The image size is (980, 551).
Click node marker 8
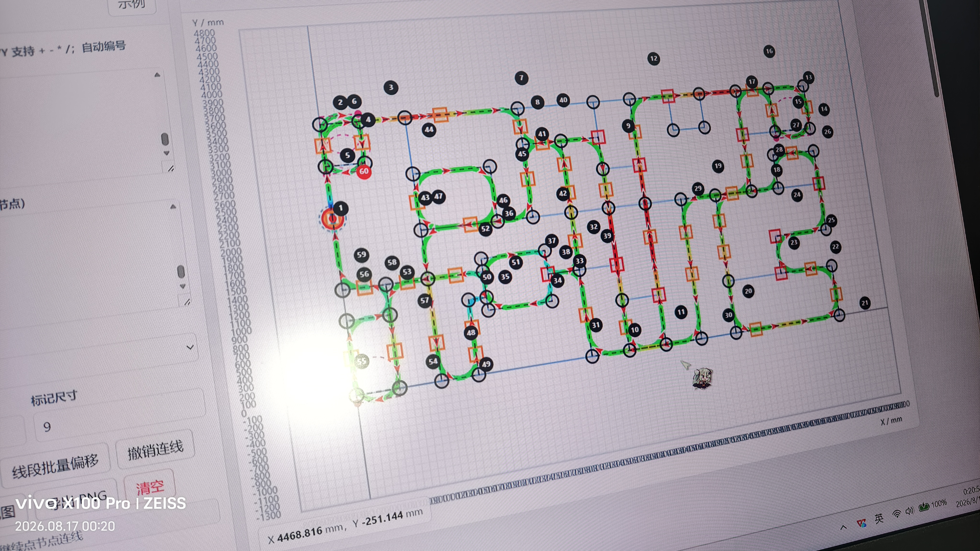(x=537, y=102)
